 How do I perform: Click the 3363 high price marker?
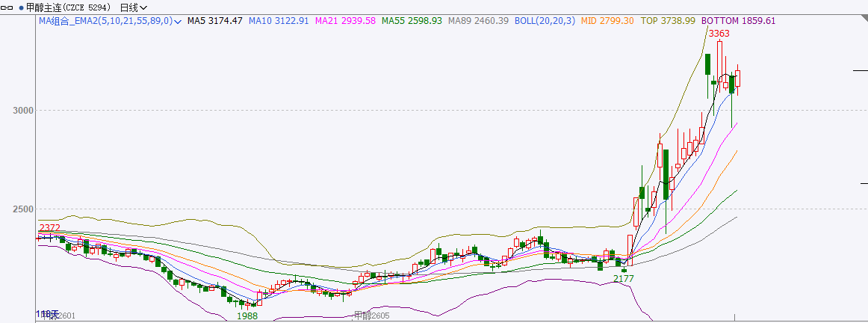pyautogui.click(x=719, y=34)
